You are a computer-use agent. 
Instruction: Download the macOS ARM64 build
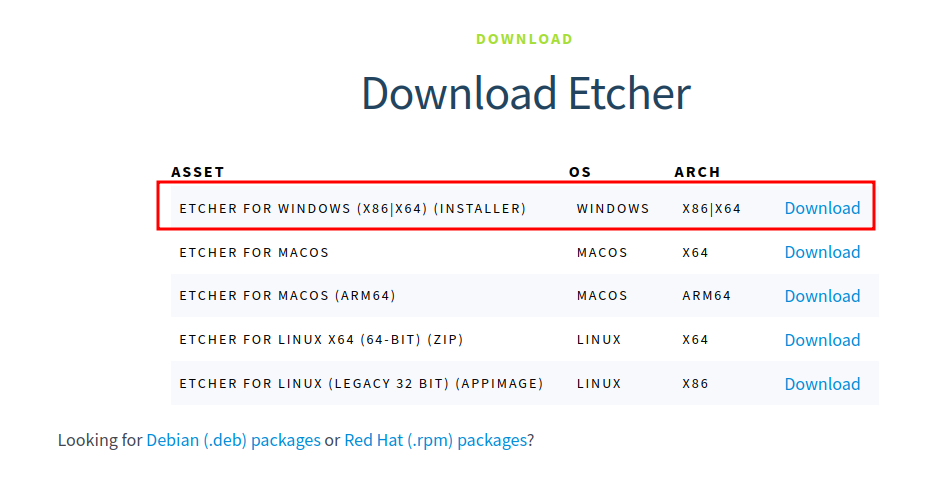click(x=822, y=296)
